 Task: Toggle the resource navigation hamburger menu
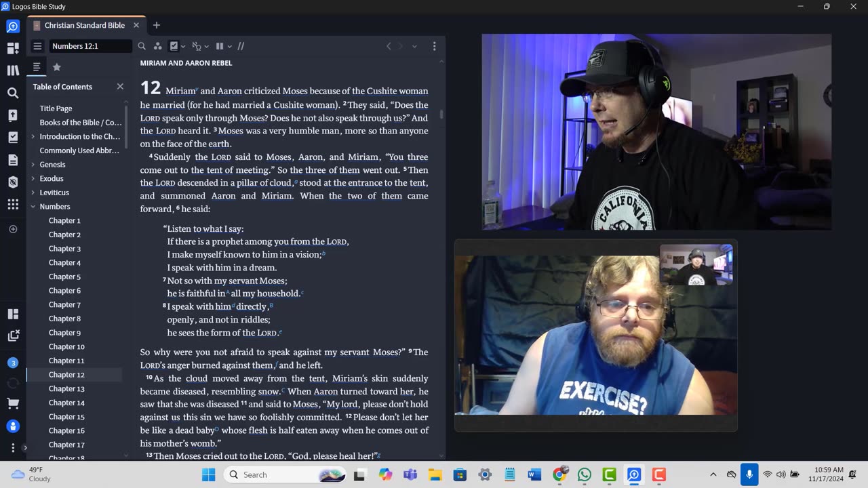pyautogui.click(x=37, y=46)
